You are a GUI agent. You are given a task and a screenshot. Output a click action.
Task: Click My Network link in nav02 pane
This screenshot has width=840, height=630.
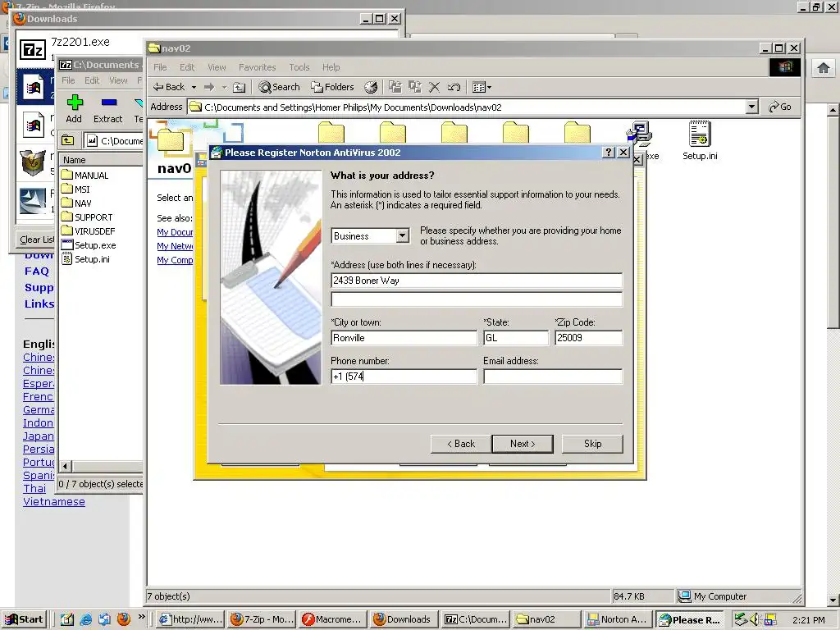click(x=175, y=246)
